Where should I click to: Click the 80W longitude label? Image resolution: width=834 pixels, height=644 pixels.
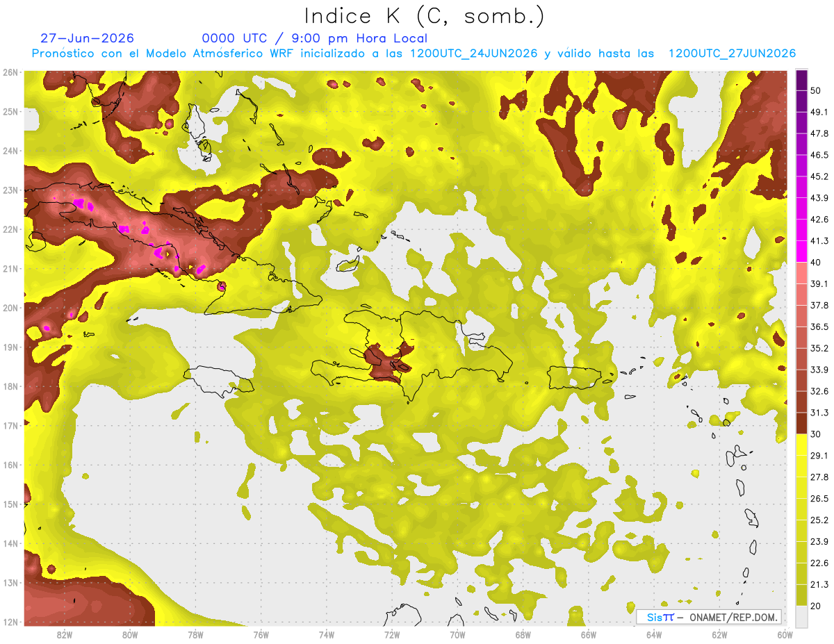pos(130,635)
